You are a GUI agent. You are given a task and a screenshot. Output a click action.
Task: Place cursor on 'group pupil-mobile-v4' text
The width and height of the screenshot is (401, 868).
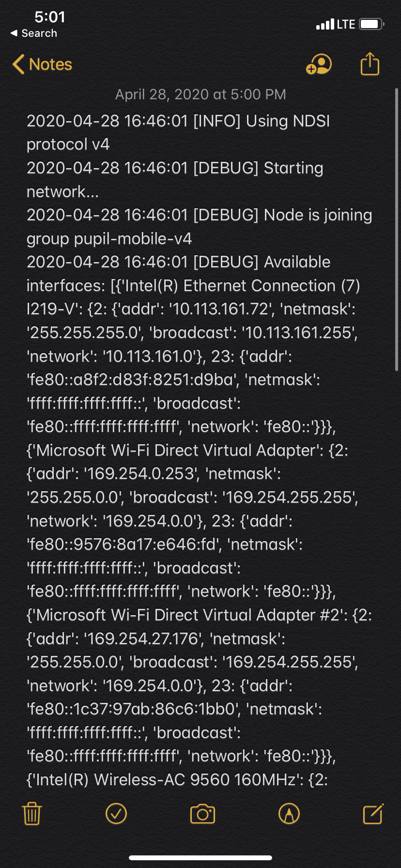109,238
